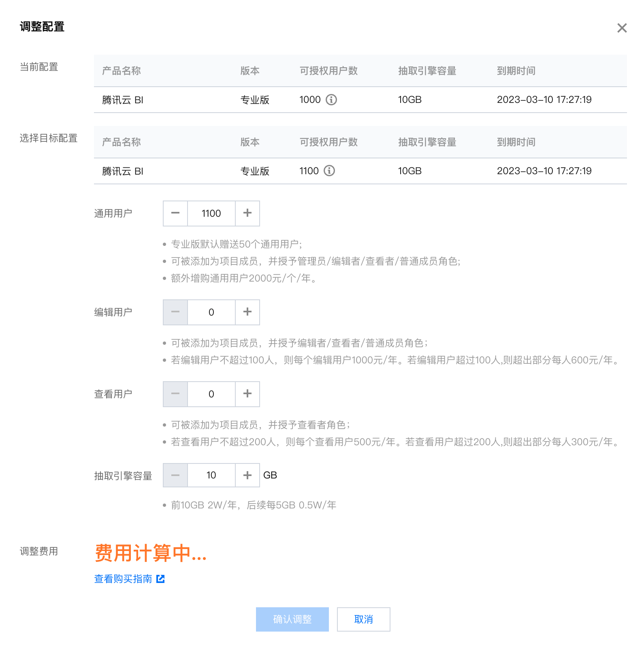Click the 调整费用 section label
This screenshot has width=644, height=649.
coord(39,551)
